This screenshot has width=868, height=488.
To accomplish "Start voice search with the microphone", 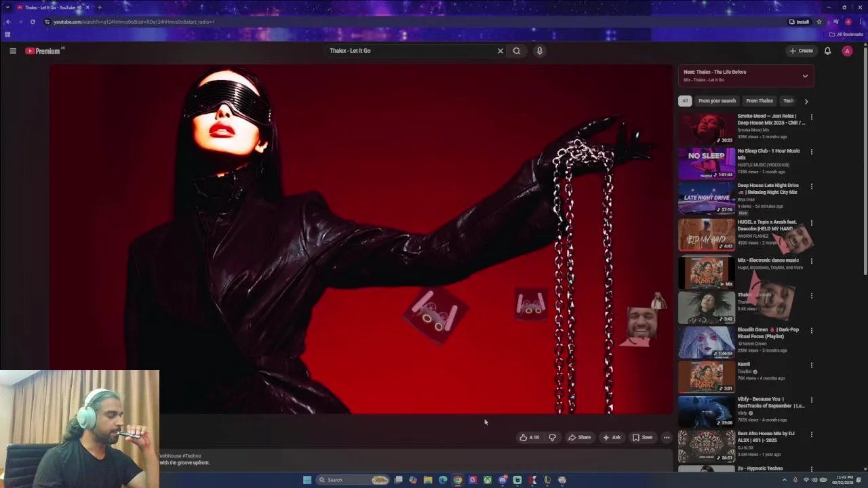I will coord(540,51).
